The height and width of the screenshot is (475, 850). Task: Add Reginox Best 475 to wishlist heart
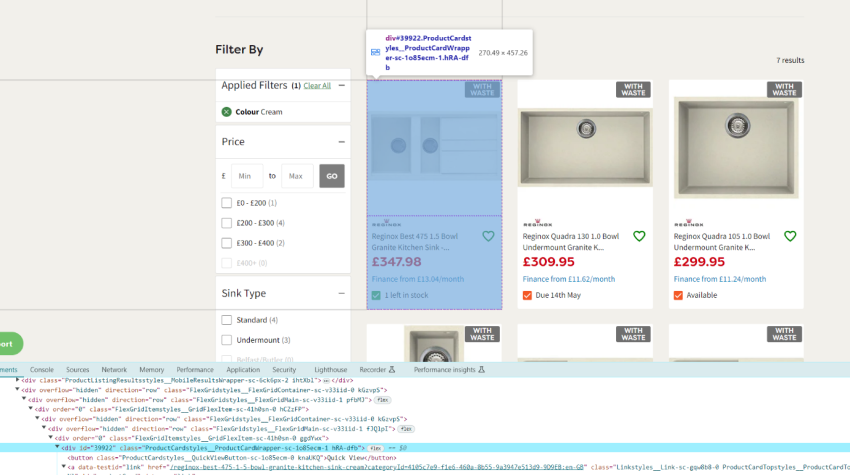click(488, 236)
